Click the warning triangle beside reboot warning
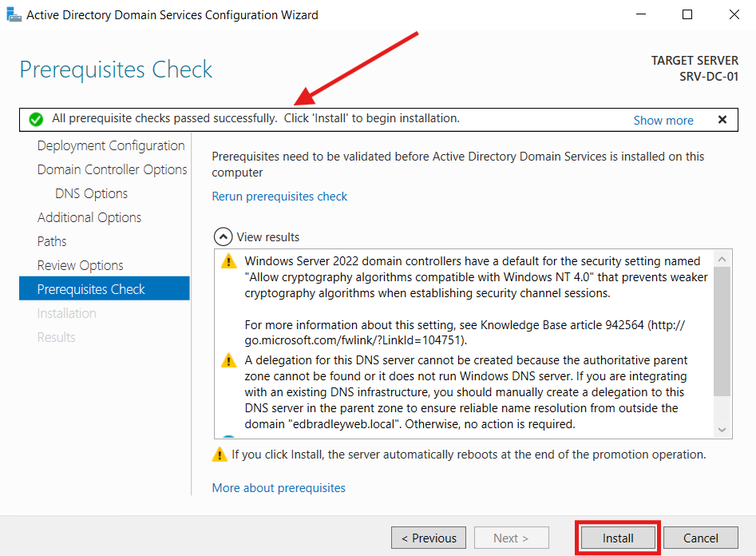Viewport: 756px width, 556px height. coord(220,454)
